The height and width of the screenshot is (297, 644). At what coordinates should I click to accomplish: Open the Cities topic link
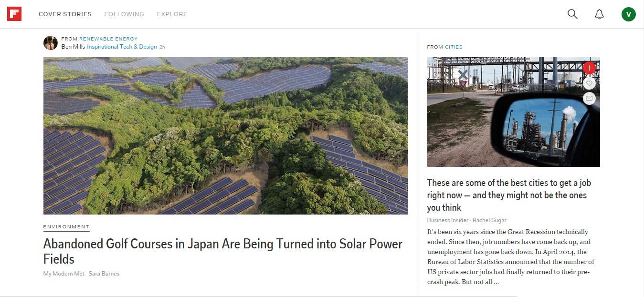454,47
